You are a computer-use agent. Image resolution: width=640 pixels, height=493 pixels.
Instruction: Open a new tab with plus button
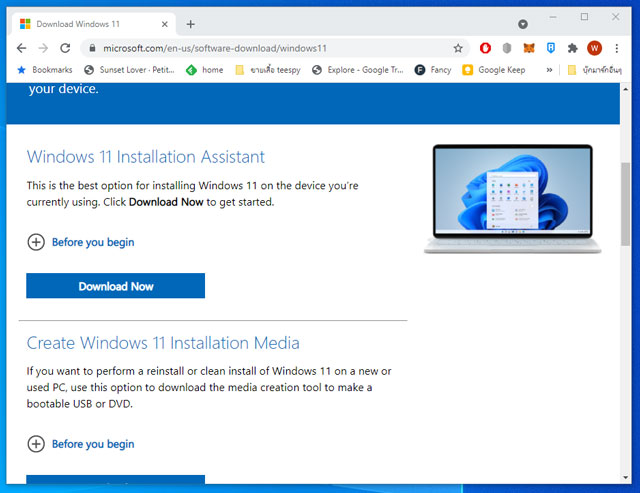click(190, 24)
